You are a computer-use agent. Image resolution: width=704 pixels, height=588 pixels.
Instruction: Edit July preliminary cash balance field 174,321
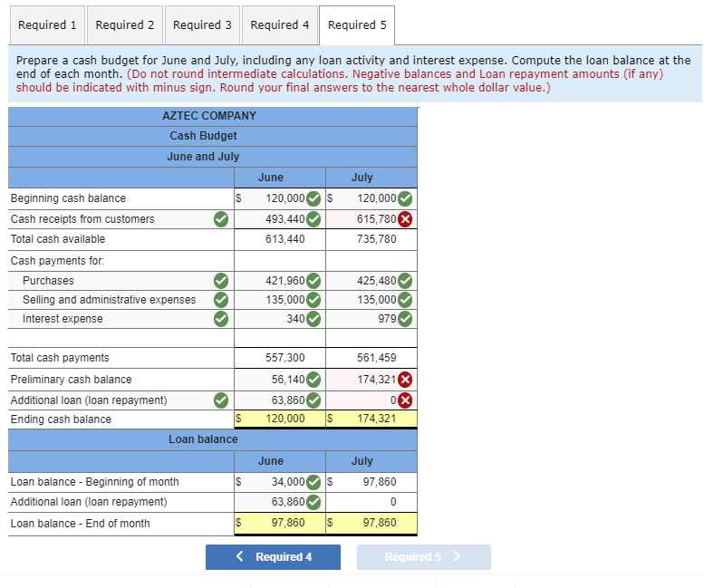pos(371,380)
